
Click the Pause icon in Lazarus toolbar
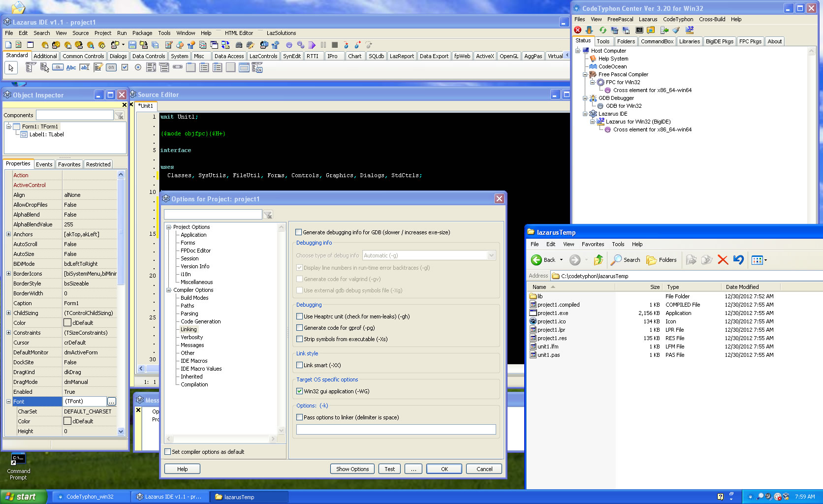pos(323,45)
